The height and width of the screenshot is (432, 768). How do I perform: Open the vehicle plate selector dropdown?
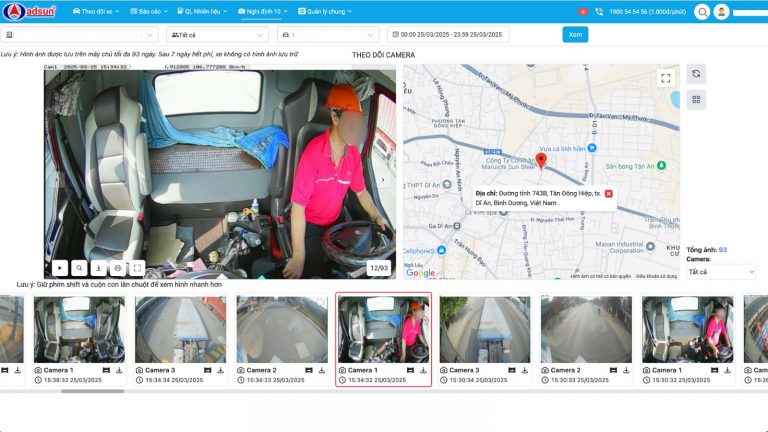[x=328, y=35]
